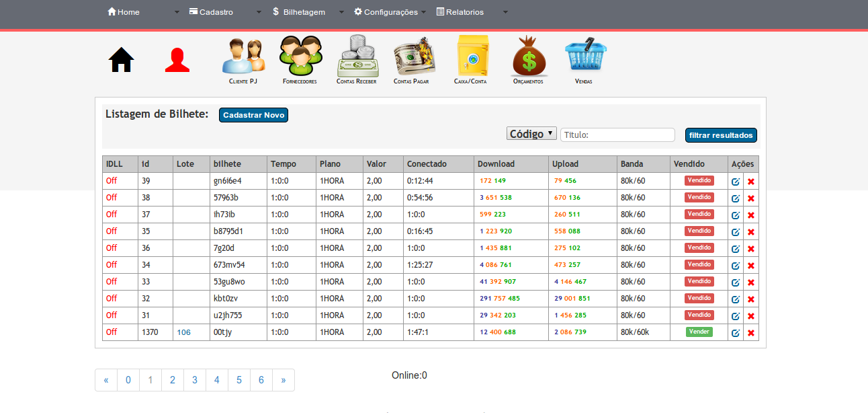
Task: Select Banda value 80k/60k
Action: pyautogui.click(x=636, y=332)
